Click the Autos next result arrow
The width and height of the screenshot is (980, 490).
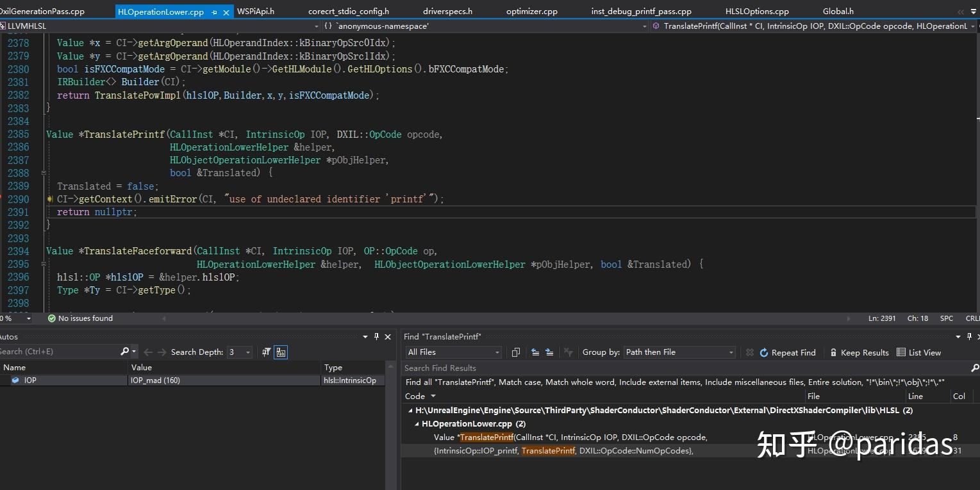pos(163,352)
